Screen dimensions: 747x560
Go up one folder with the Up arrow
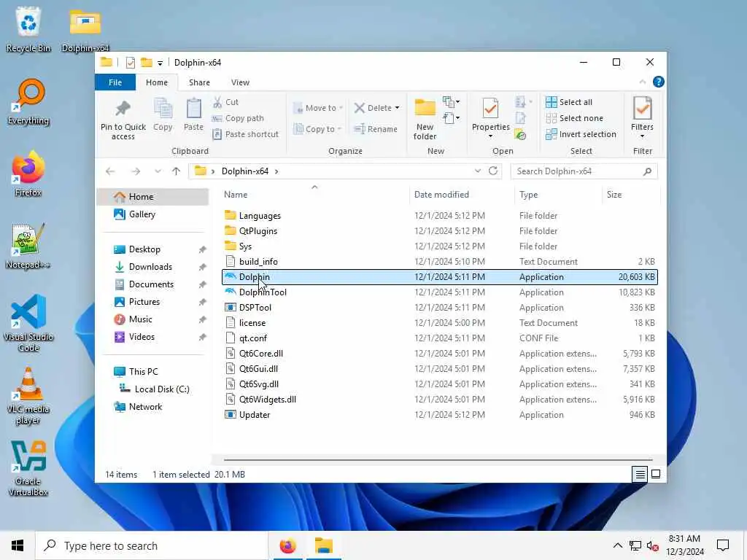[177, 171]
